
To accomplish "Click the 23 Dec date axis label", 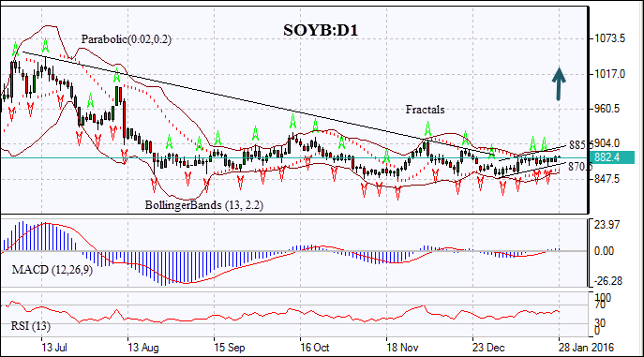I will point(488,348).
